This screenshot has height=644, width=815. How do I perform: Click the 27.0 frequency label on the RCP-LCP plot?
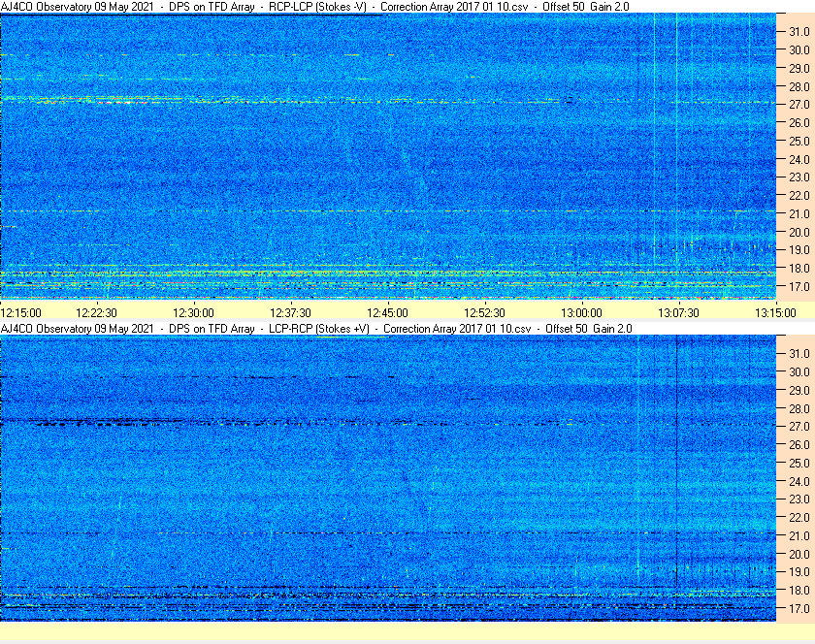pos(799,105)
